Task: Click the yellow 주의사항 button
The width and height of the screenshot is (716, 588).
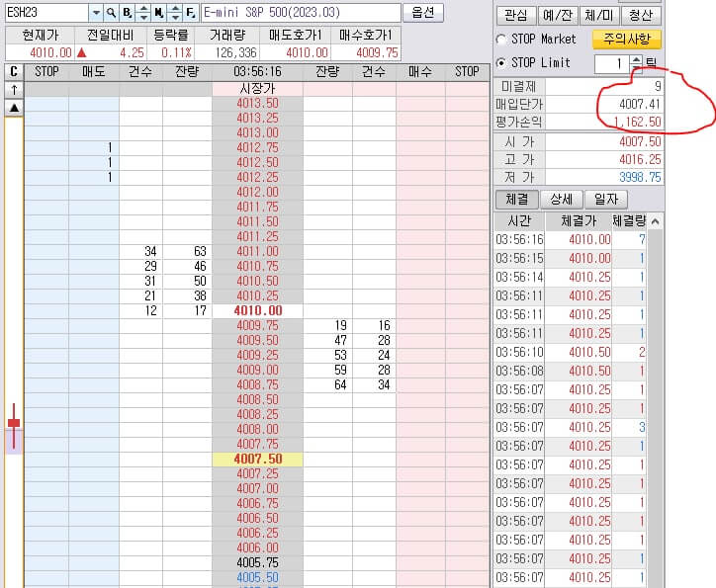Action: [627, 40]
